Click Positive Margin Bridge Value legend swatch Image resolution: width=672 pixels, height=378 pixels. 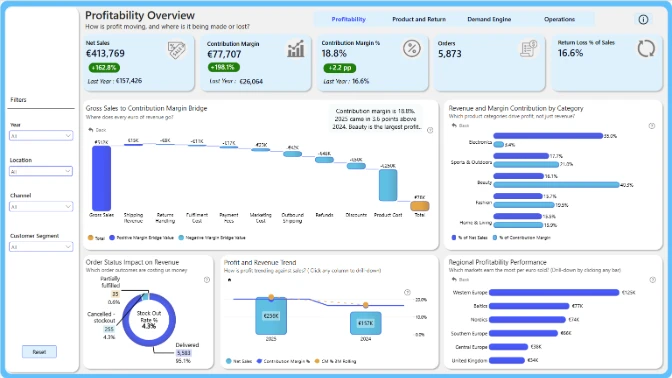point(112,237)
